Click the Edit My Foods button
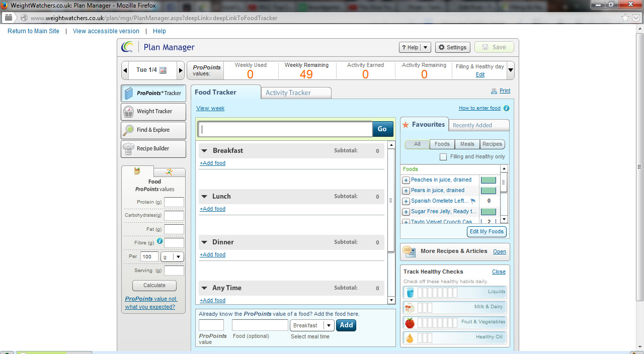This screenshot has height=354, width=644. pyautogui.click(x=487, y=232)
